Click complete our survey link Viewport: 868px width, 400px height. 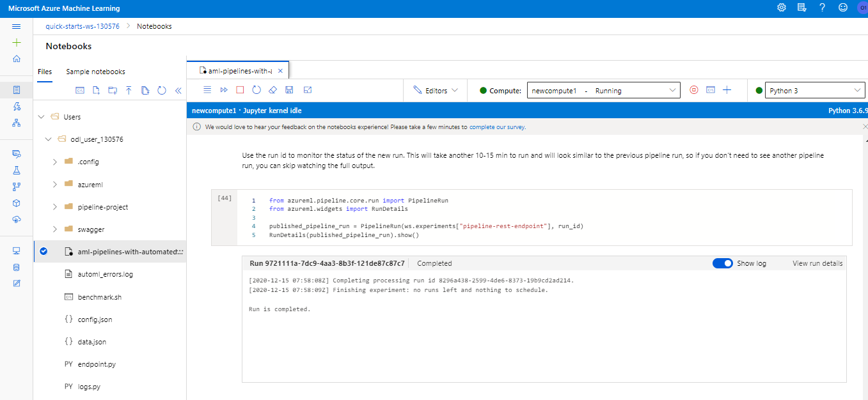498,127
